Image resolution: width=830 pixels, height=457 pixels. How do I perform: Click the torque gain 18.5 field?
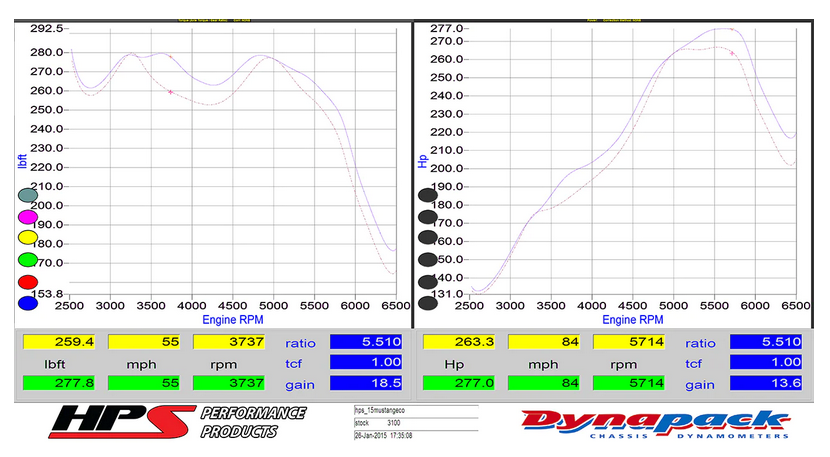pos(366,383)
